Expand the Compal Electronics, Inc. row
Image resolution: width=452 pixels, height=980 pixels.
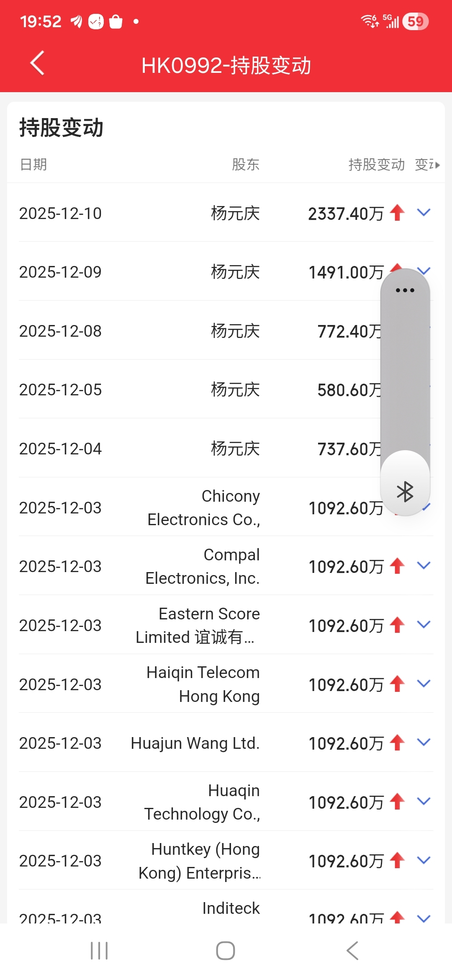point(424,566)
